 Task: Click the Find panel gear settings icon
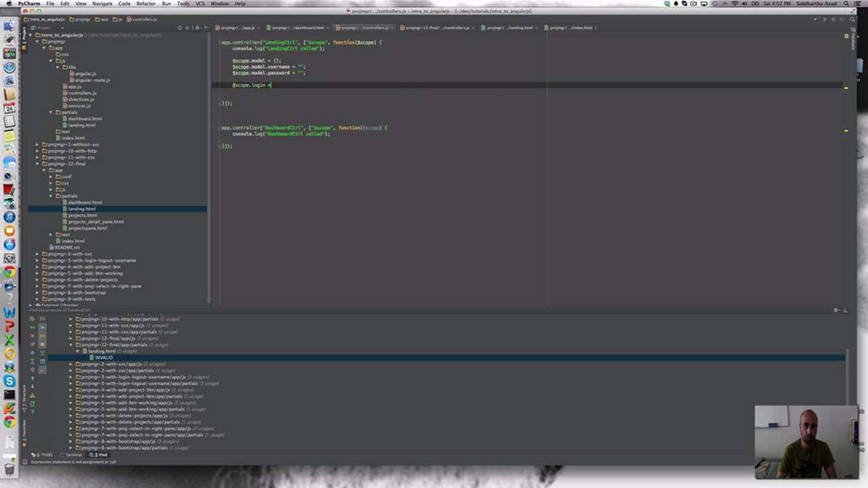tap(836, 310)
